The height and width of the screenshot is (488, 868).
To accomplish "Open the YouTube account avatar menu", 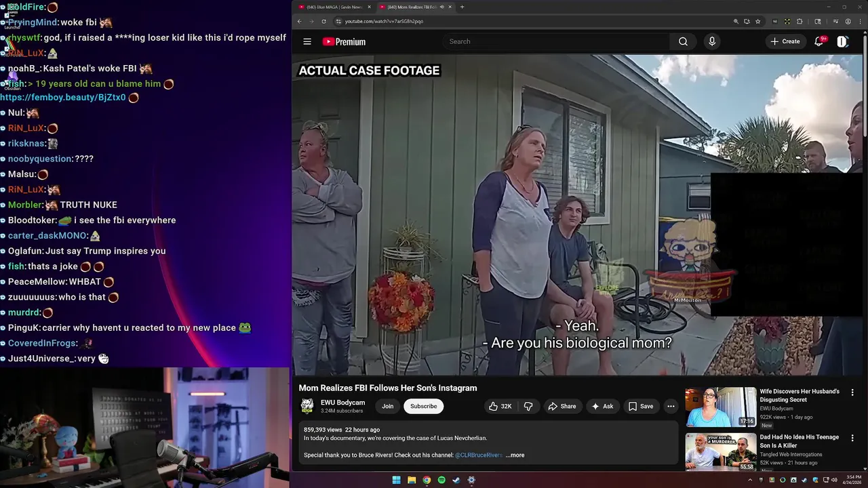I will [842, 41].
